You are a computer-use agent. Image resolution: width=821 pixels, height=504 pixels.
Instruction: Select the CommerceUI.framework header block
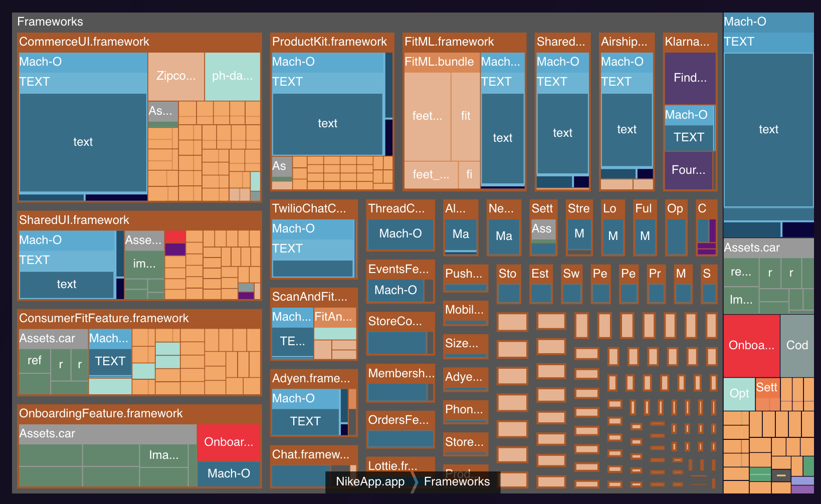(139, 42)
